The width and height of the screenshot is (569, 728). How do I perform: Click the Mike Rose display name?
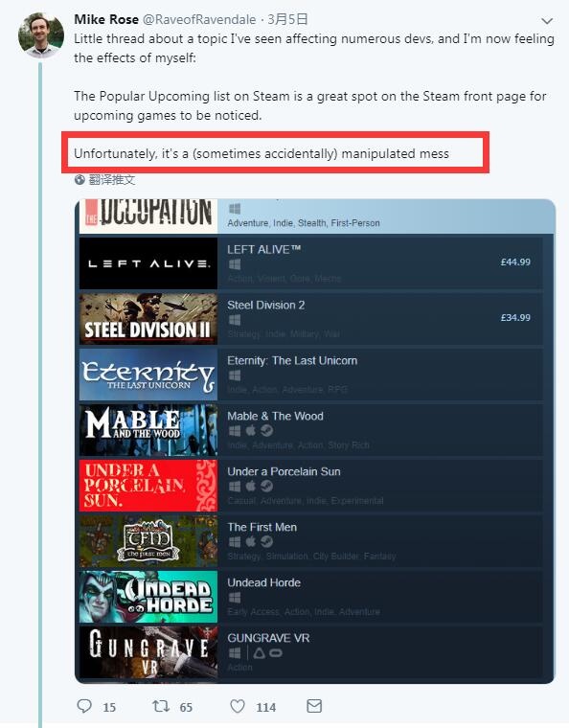(x=106, y=19)
